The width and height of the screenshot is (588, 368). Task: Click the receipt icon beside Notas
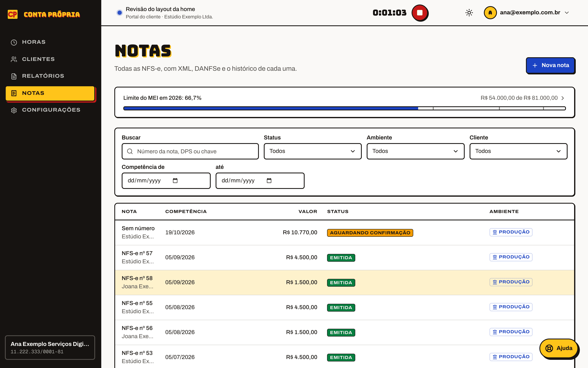(x=14, y=93)
